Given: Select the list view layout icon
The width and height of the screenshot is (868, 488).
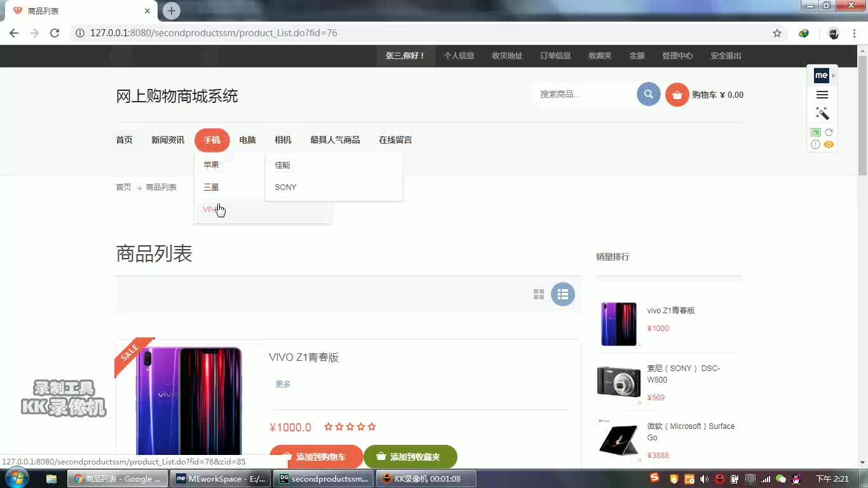Looking at the screenshot, I should pyautogui.click(x=563, y=294).
